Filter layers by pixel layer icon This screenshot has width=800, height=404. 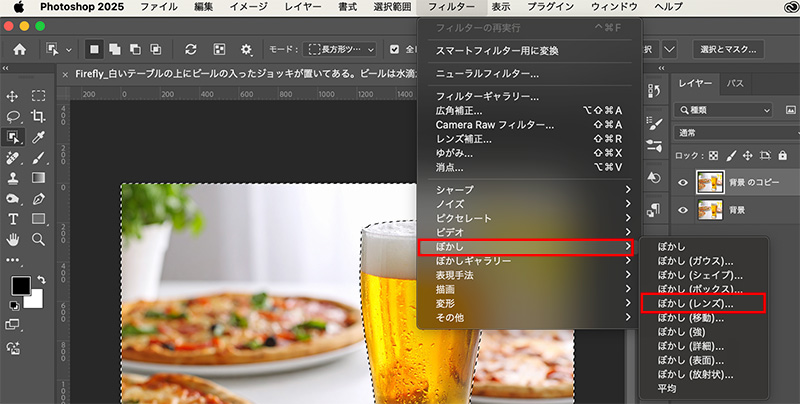click(791, 110)
